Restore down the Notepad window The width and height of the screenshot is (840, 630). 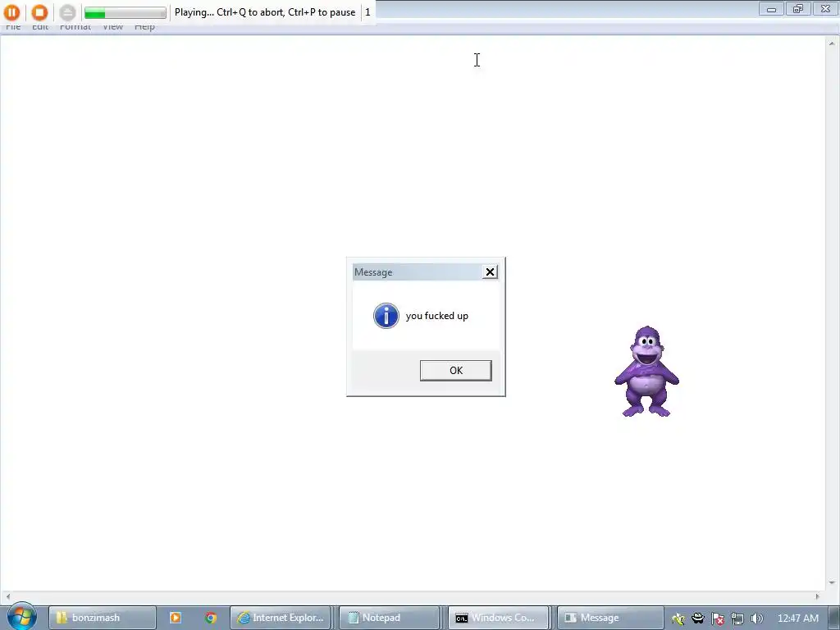[x=798, y=9]
